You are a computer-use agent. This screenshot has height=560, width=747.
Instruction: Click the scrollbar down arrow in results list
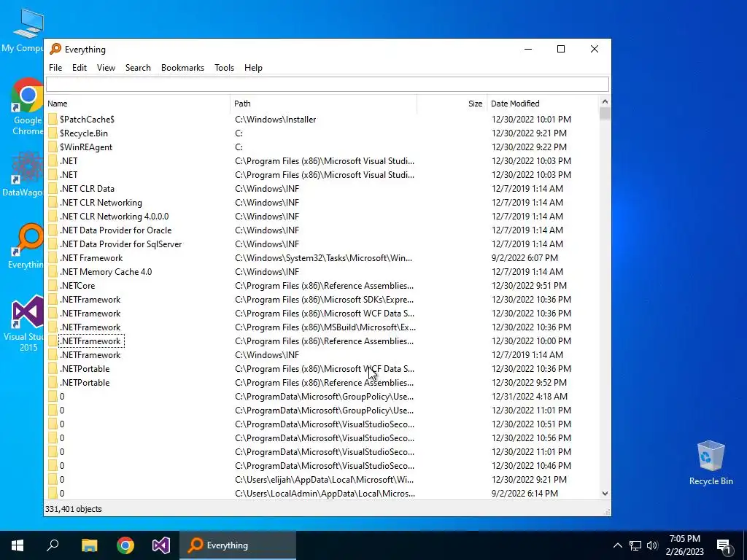[605, 494]
